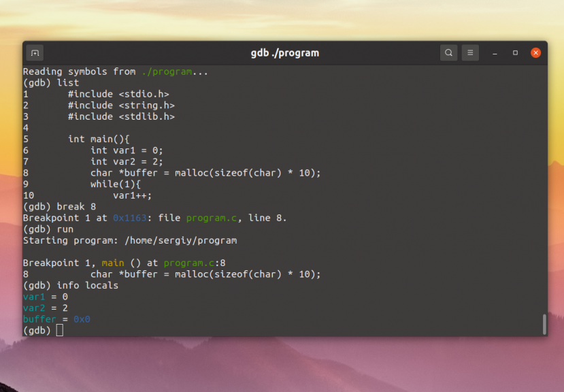Image resolution: width=564 pixels, height=392 pixels.
Task: Click '#include <stdlib.h>' line
Action: pos(121,116)
